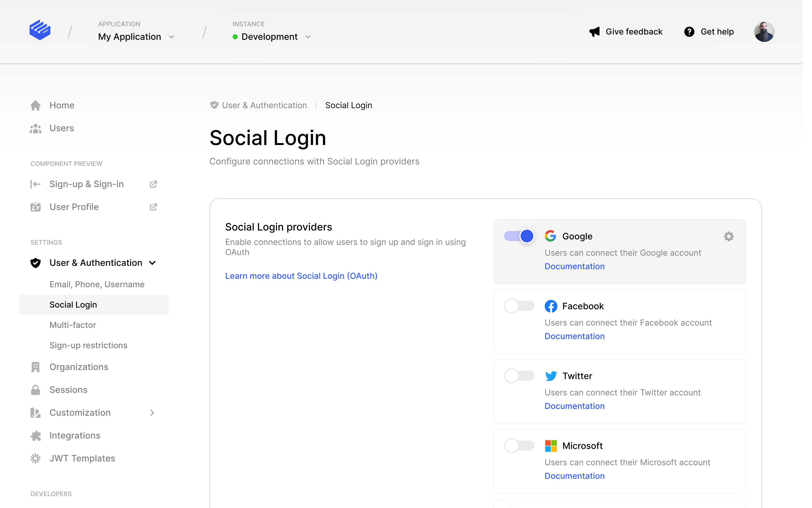Open Learn more about Social Login link
Viewport: 812px width, 508px height.
[x=301, y=276]
